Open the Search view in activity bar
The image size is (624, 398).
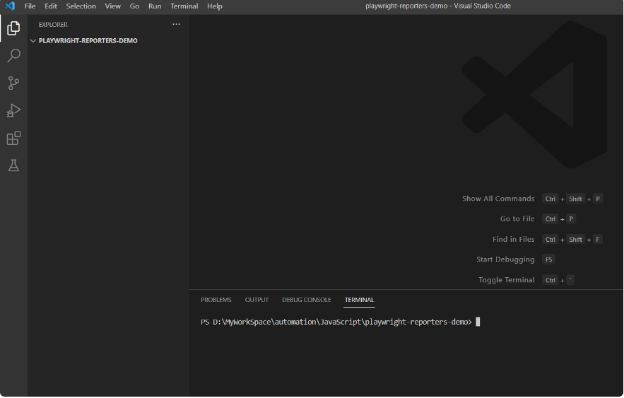tap(14, 55)
